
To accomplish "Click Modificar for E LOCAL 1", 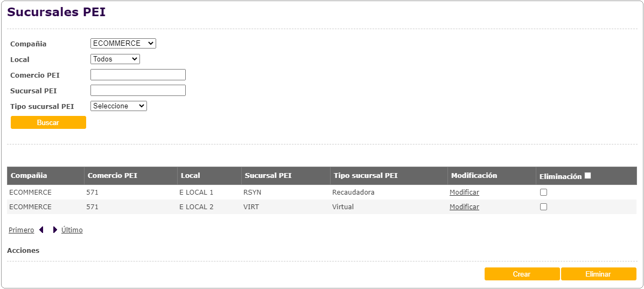I will click(x=464, y=192).
